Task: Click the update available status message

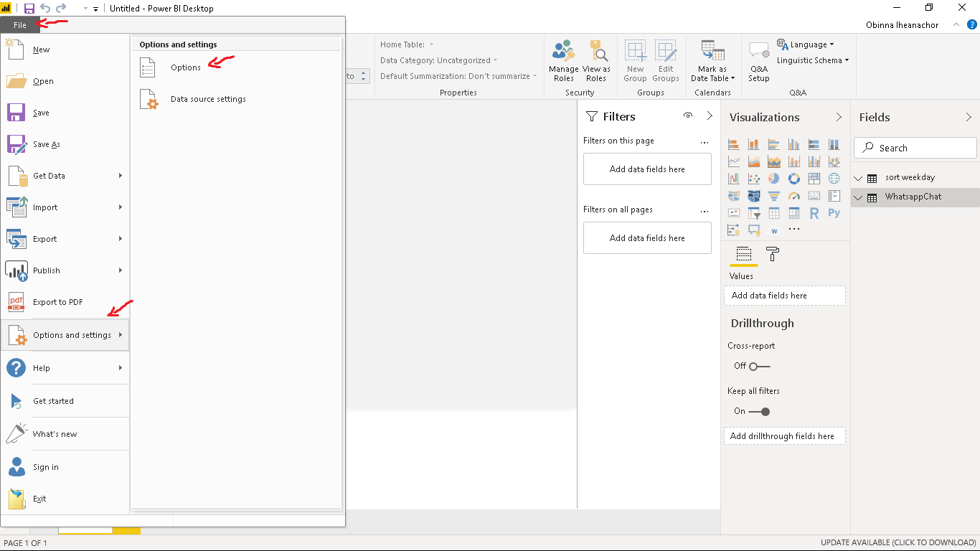Action: [898, 543]
